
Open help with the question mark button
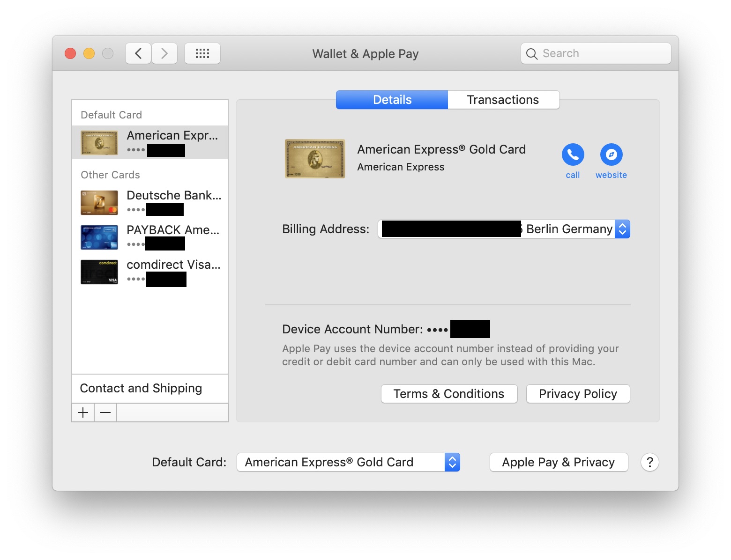649,462
